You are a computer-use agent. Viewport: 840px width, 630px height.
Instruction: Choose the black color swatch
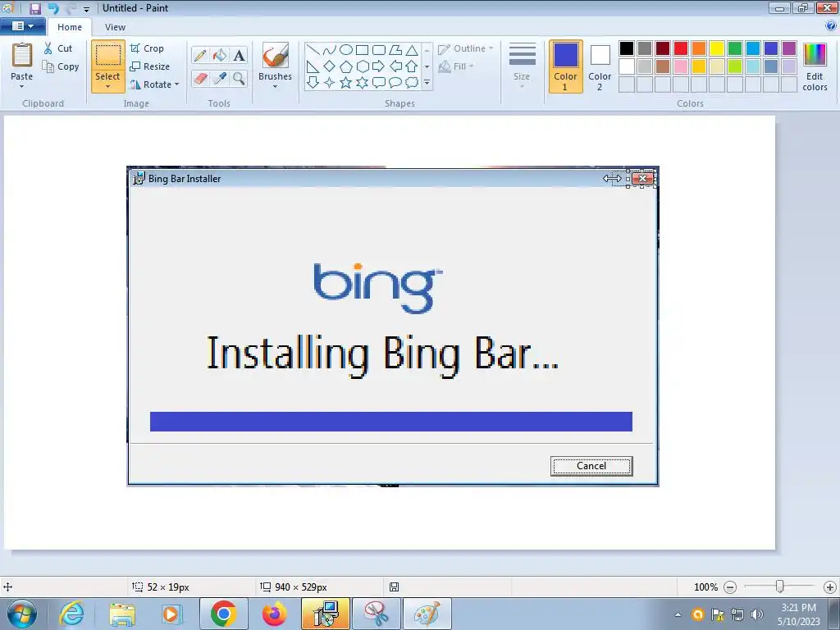click(x=627, y=48)
